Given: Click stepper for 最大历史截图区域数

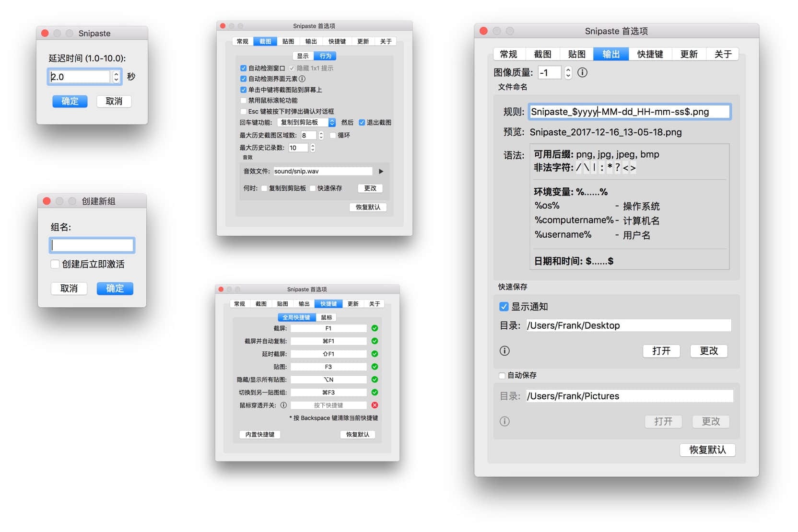Looking at the screenshot, I should click(321, 135).
